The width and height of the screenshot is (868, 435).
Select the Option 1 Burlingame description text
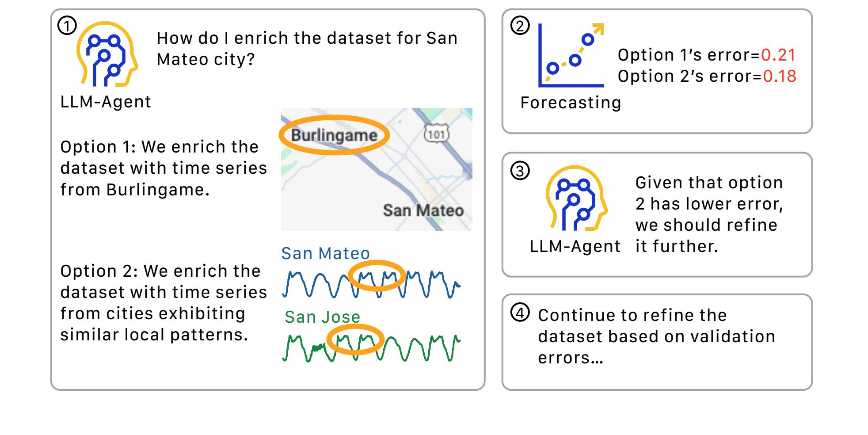pos(164,168)
